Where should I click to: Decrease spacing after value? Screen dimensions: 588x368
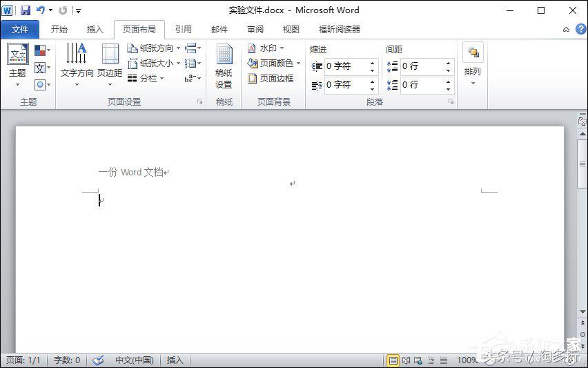449,89
